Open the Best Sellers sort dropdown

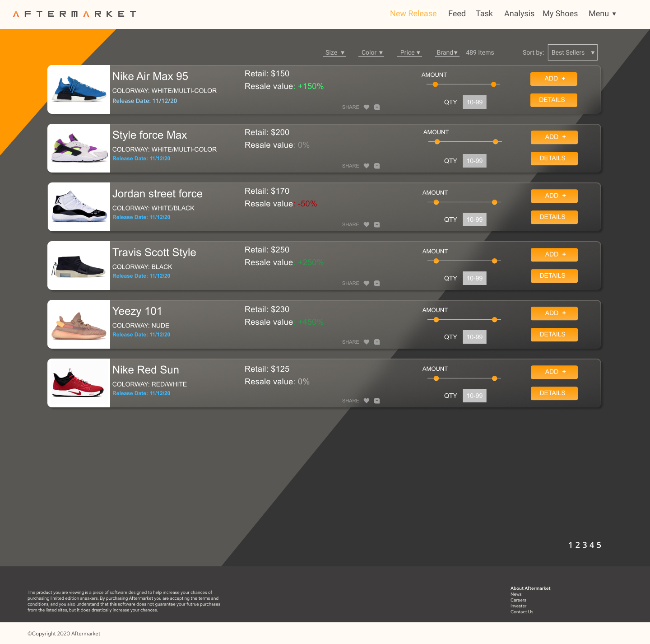pyautogui.click(x=572, y=52)
